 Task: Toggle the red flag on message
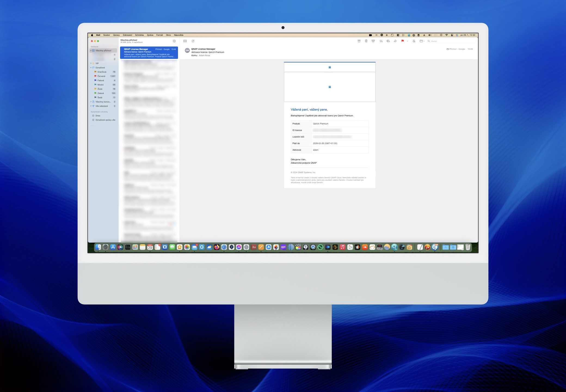tap(402, 41)
